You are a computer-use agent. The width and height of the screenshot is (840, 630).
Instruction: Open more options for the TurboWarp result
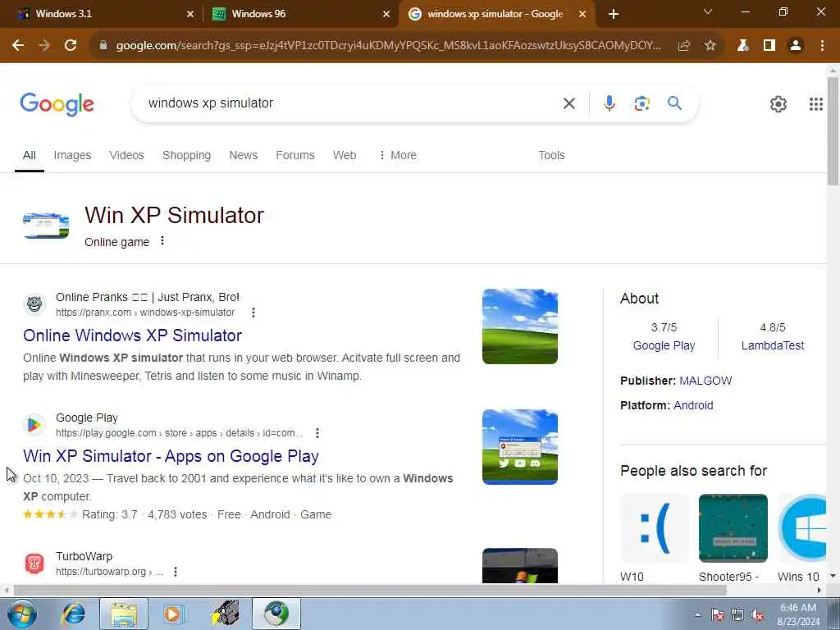pos(176,572)
